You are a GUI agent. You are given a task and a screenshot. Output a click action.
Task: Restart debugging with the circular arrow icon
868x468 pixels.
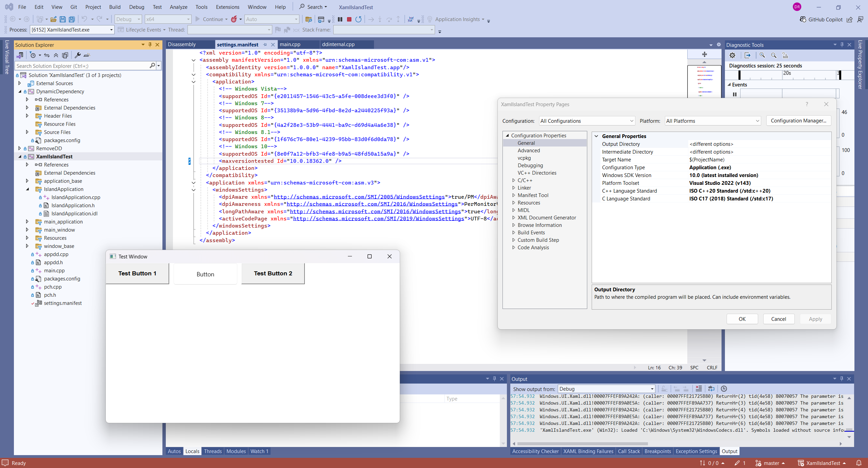click(x=358, y=19)
